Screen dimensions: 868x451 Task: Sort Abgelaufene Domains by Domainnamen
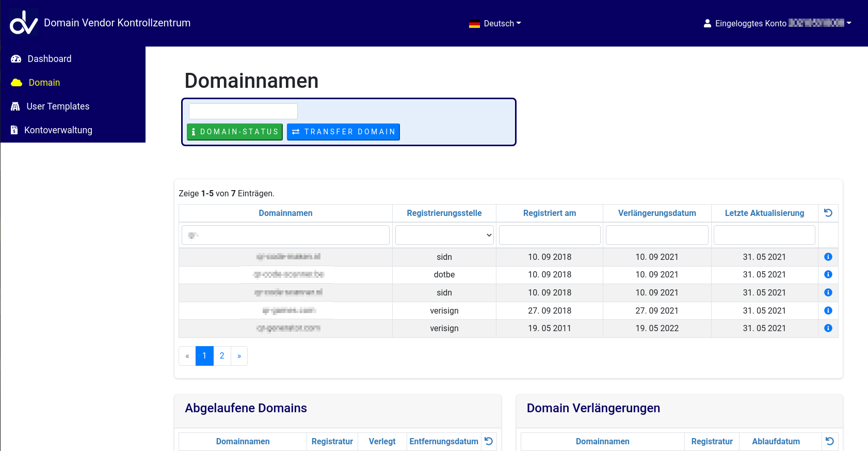[x=243, y=442]
